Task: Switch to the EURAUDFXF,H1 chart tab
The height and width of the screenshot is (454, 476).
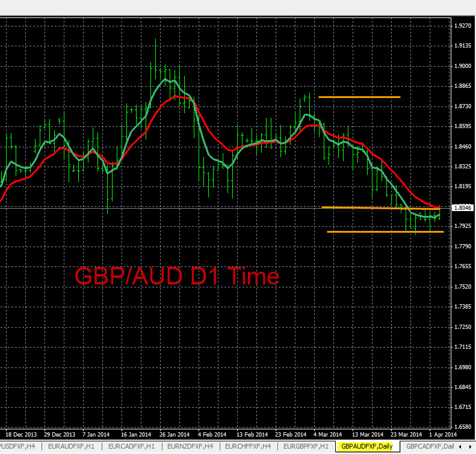Action: click(72, 446)
